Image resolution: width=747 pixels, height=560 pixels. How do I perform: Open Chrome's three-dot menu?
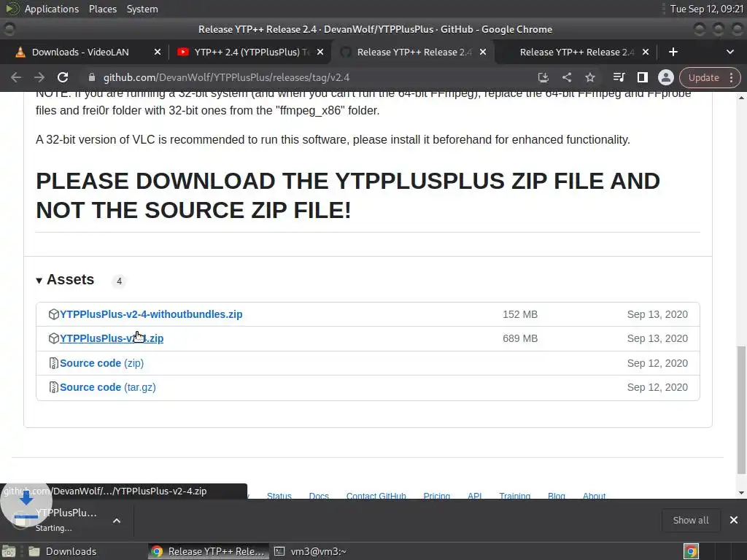[x=731, y=77]
